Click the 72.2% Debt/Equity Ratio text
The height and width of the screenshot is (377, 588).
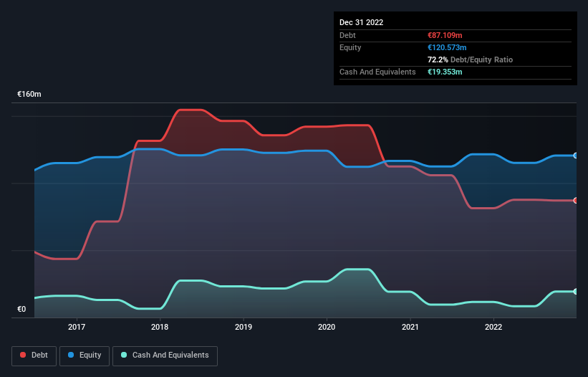click(x=471, y=59)
